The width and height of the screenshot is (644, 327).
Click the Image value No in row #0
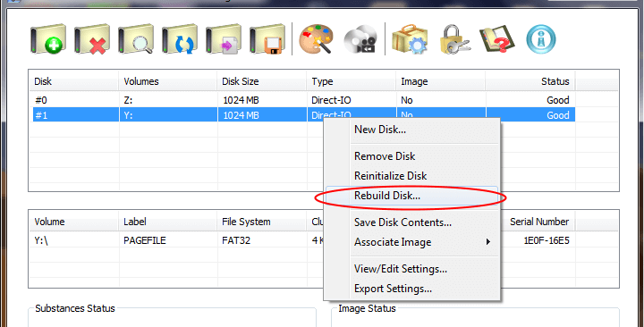[x=407, y=100]
